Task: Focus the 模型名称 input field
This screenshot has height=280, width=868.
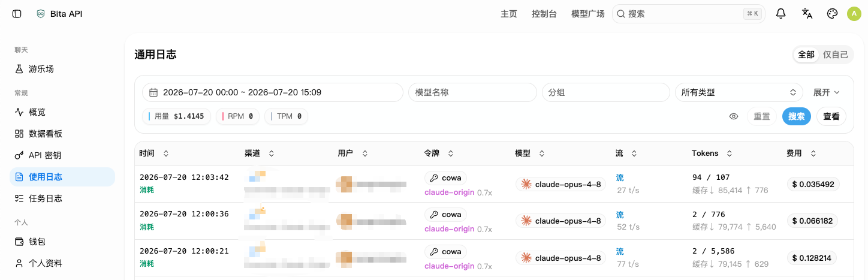Action: tap(472, 92)
